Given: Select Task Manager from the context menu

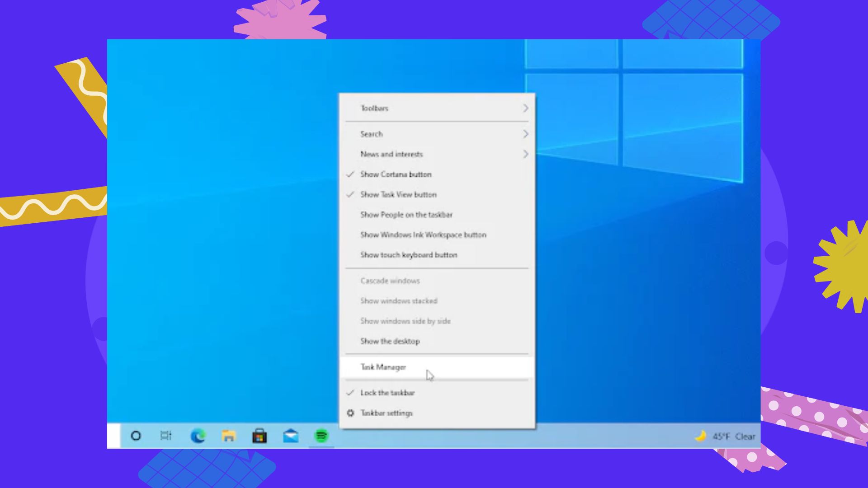Looking at the screenshot, I should [x=437, y=367].
